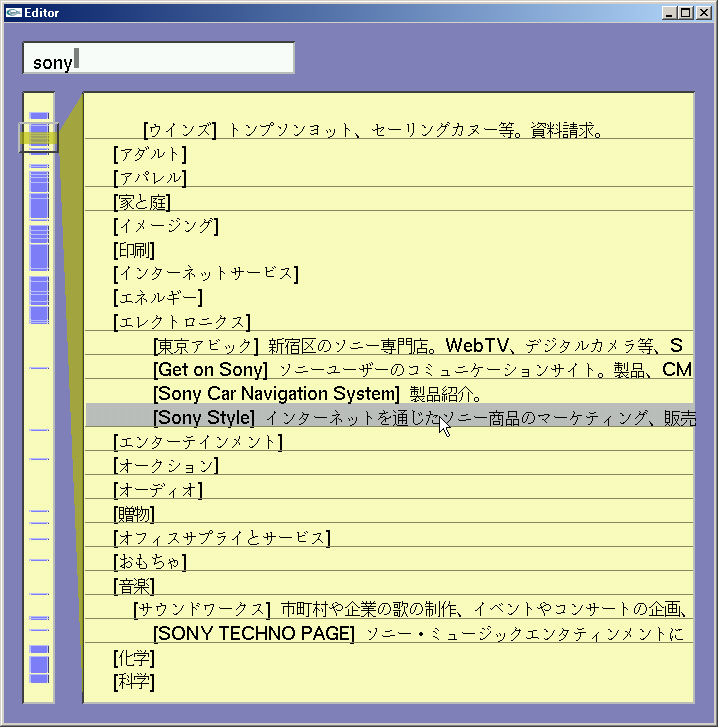Open the [オフィスサプライとサービス] category

(222, 538)
